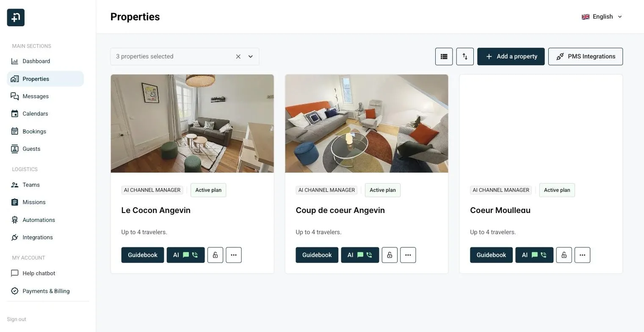
Task: View Guests section
Action: [x=45, y=149]
